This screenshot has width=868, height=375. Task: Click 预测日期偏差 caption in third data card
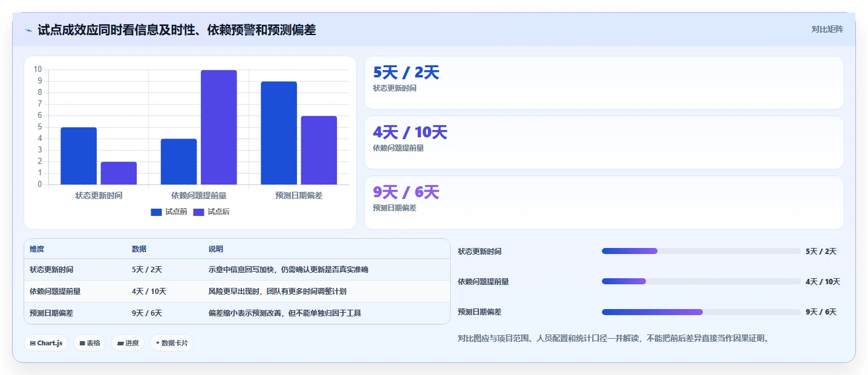click(x=394, y=208)
